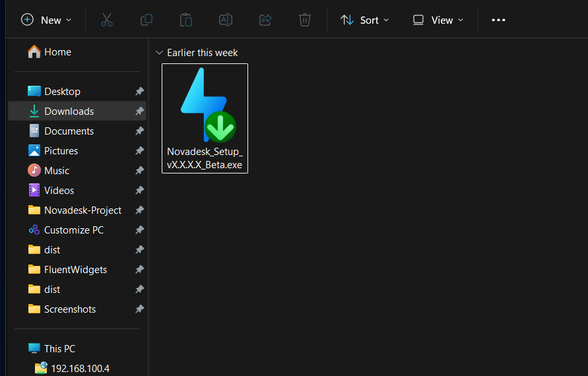The image size is (588, 376).
Task: Open Pictures in the sidebar
Action: [77, 150]
